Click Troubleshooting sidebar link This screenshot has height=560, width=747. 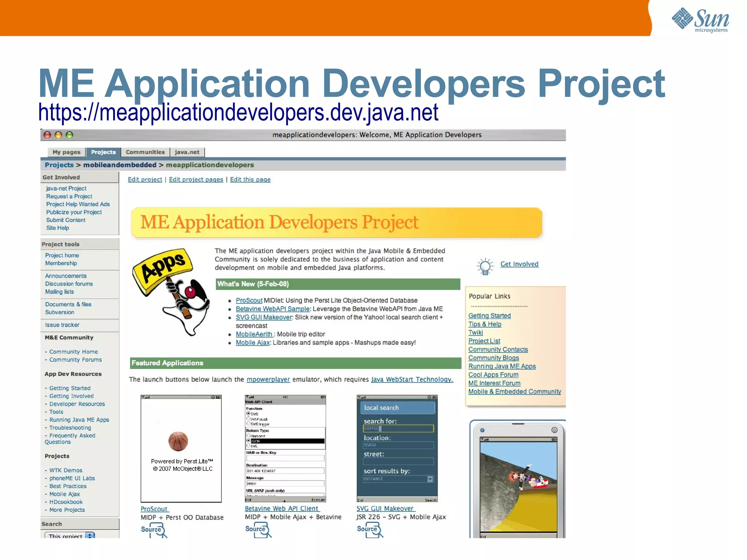[x=70, y=428]
